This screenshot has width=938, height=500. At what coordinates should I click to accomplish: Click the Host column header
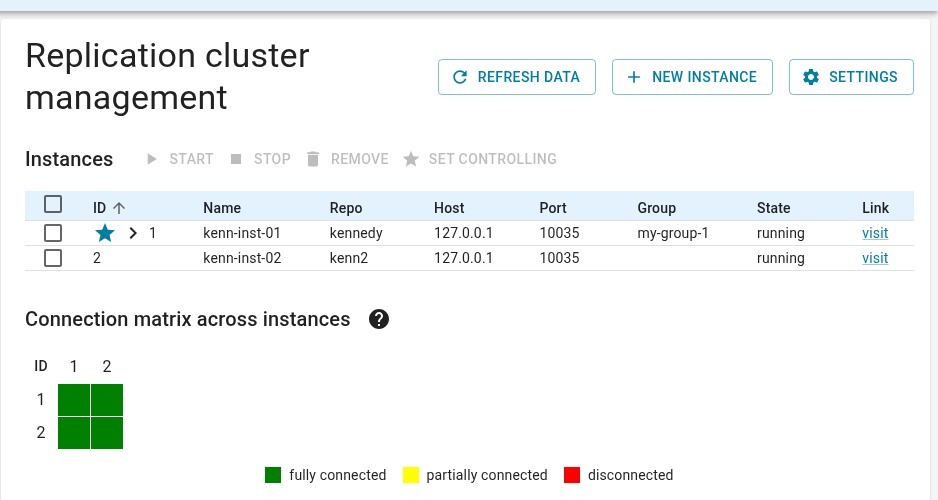pos(449,208)
